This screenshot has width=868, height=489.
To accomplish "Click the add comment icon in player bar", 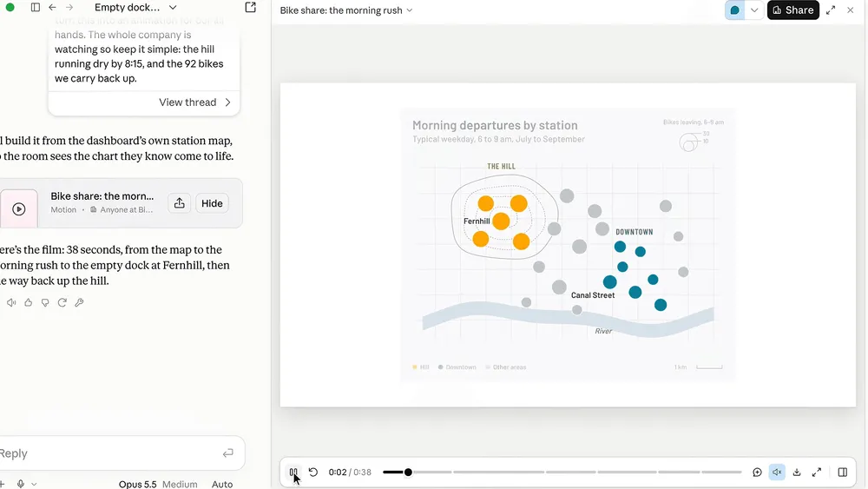I will (757, 472).
